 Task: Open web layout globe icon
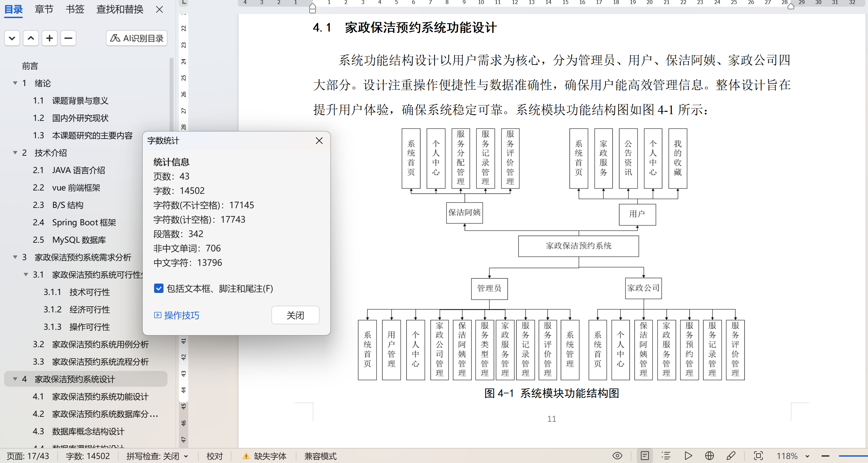click(709, 456)
